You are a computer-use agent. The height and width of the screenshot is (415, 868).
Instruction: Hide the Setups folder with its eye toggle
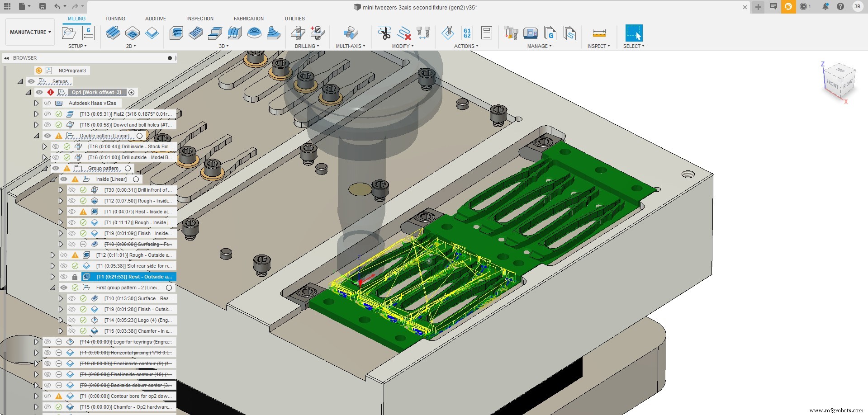(x=31, y=81)
